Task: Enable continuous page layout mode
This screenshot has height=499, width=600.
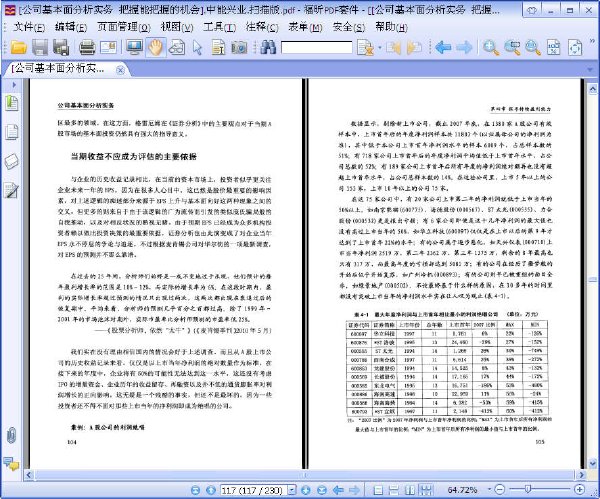Action: [x=394, y=490]
